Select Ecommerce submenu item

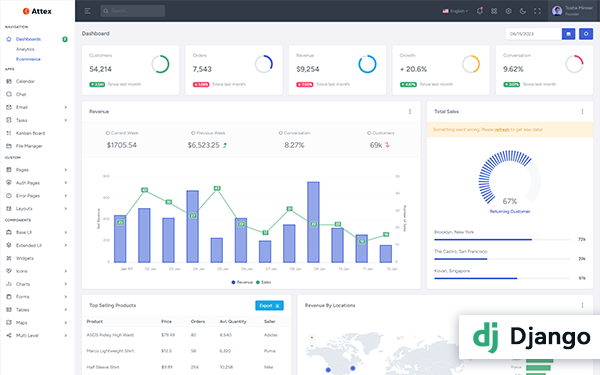coord(28,59)
